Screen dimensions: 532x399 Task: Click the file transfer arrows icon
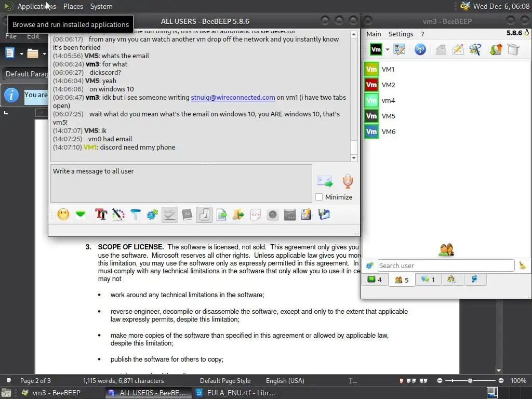tap(496, 49)
